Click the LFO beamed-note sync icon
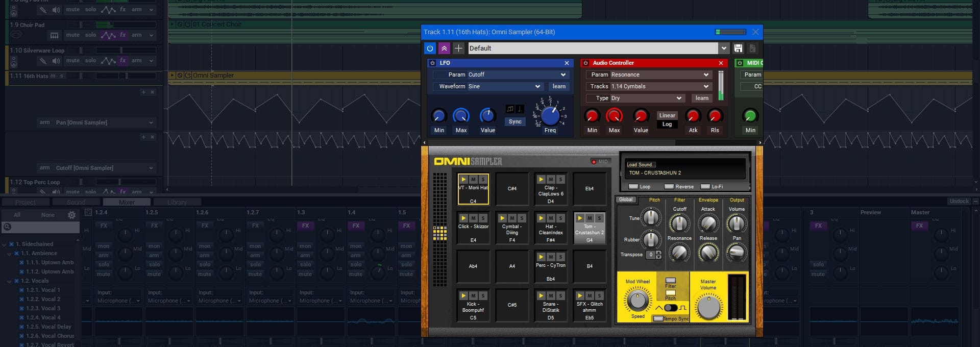This screenshot has height=347, width=980. 510,109
